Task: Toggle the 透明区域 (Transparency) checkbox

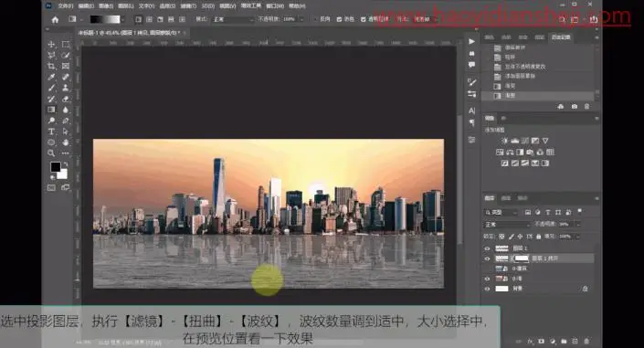Action: pos(363,19)
